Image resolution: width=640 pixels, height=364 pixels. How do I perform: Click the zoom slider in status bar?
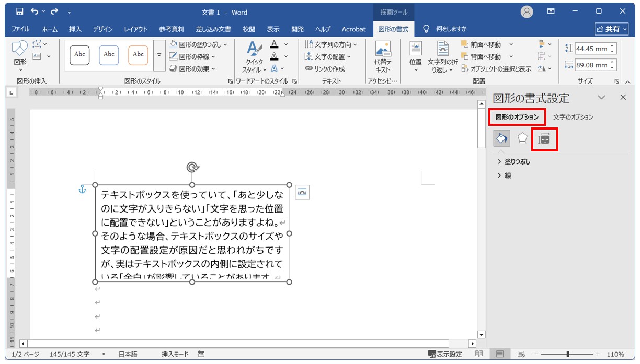click(567, 354)
